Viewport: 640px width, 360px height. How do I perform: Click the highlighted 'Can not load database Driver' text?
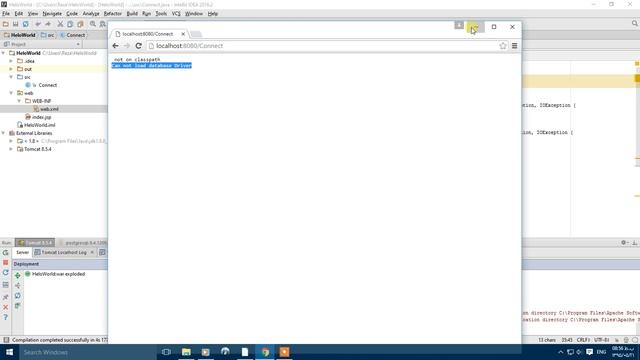click(151, 65)
